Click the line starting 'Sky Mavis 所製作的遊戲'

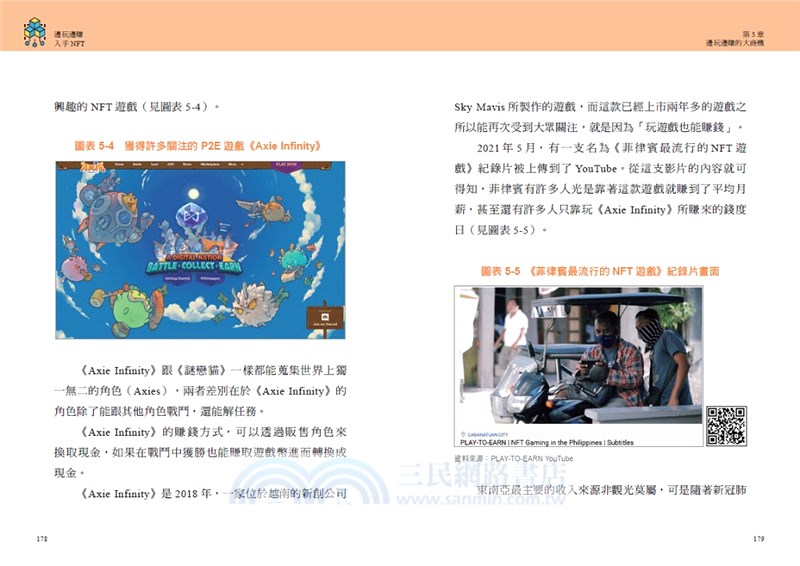click(x=600, y=107)
